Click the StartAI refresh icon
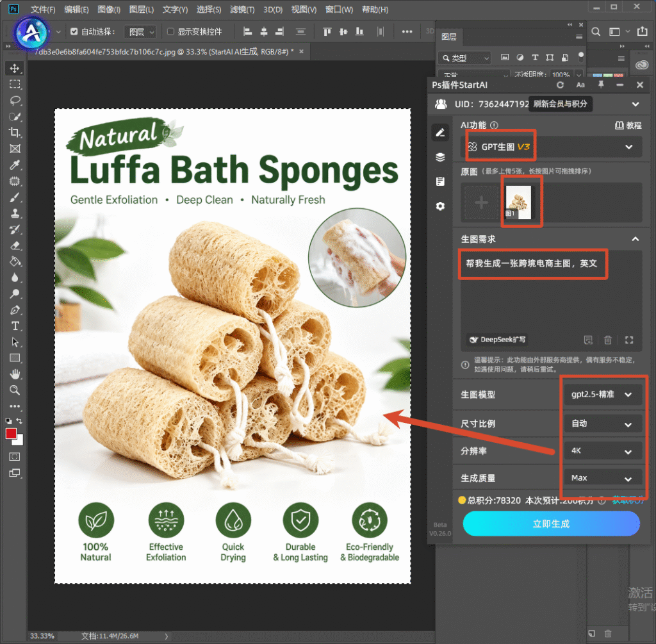The image size is (656, 644). click(x=560, y=85)
